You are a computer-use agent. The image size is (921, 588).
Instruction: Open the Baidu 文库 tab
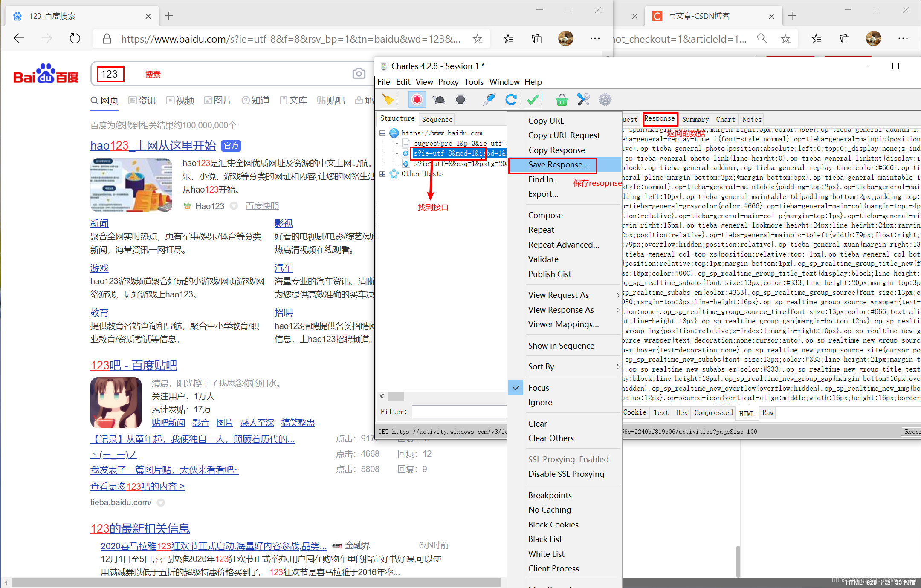(293, 101)
